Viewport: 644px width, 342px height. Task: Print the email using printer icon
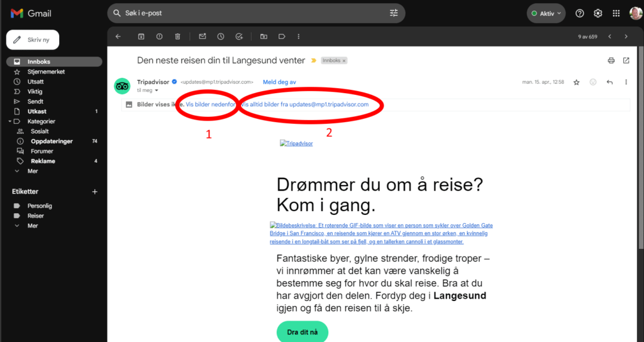[611, 61]
